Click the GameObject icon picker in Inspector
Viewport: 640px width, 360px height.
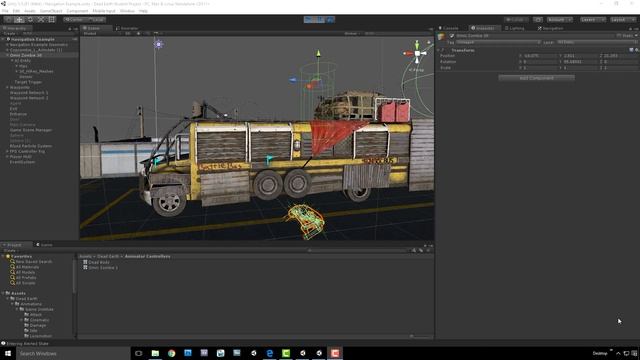[442, 37]
